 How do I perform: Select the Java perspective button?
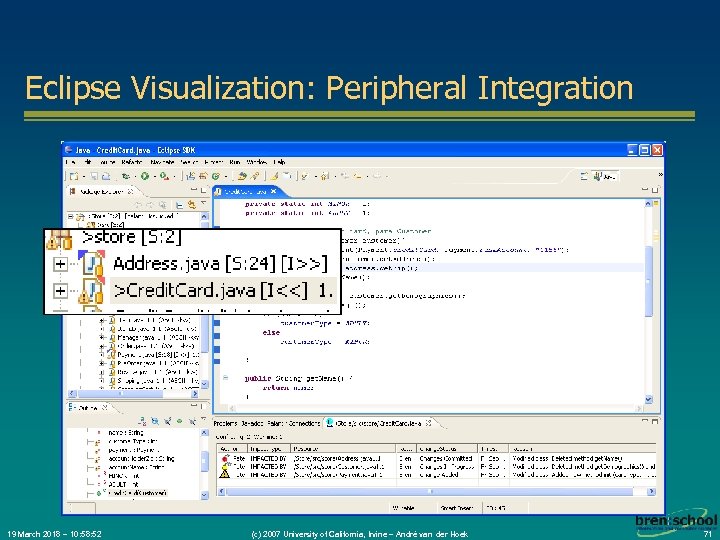coord(604,176)
